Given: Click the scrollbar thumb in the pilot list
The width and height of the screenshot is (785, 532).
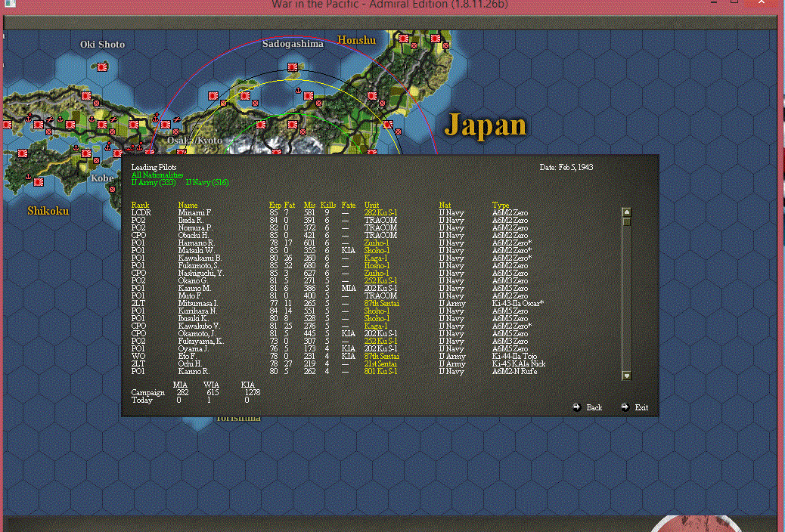Looking at the screenshot, I should click(626, 221).
